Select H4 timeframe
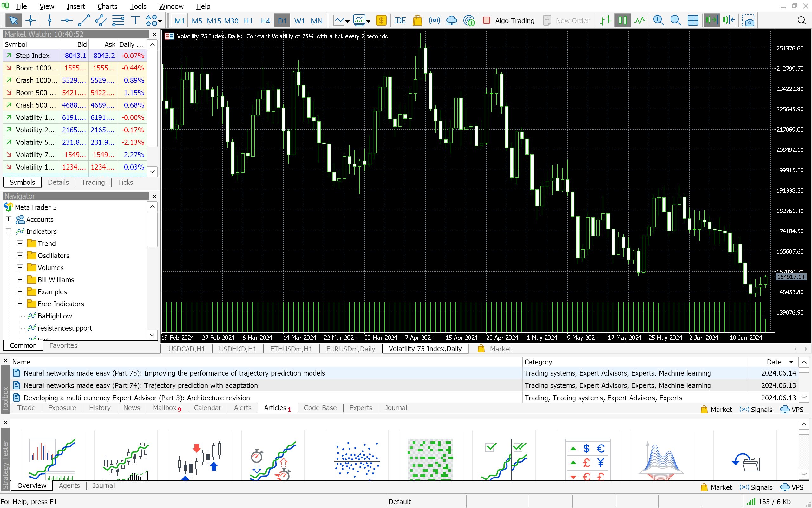Image resolution: width=812 pixels, height=508 pixels. coord(265,21)
